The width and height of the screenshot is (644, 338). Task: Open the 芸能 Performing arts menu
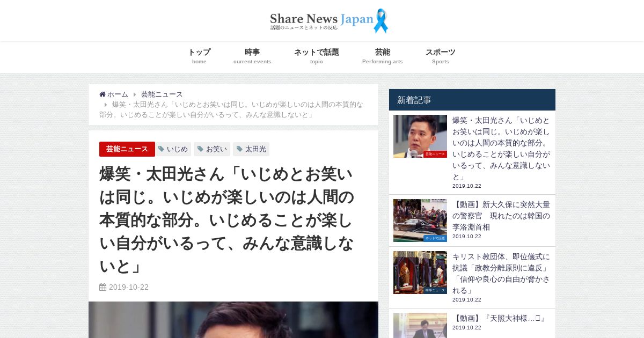coord(383,56)
